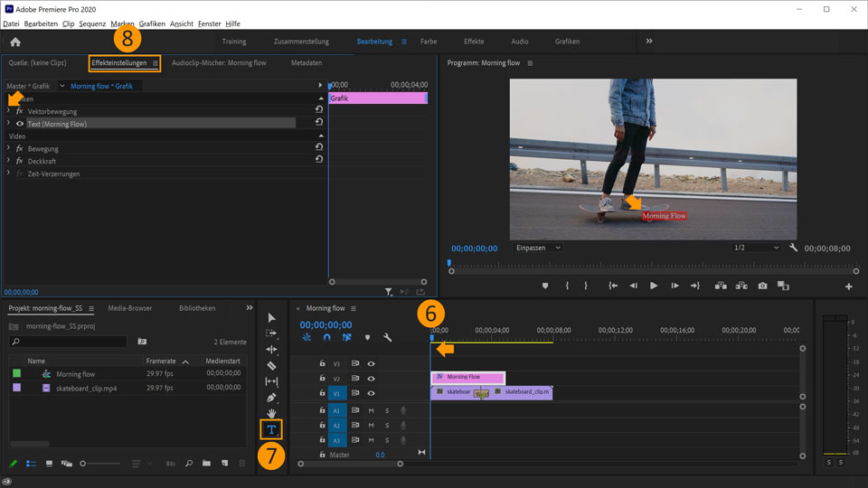Screen dimensions: 868x488
Task: Expand the Bewegung effect properties
Action: tap(9, 148)
